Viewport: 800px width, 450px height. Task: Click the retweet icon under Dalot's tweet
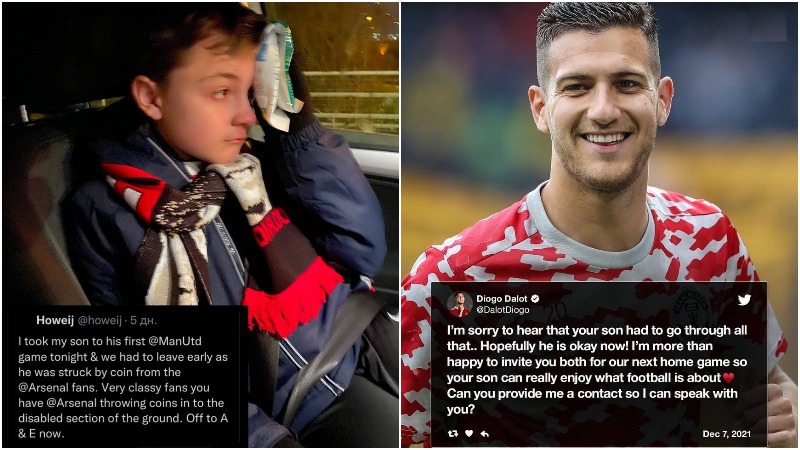pos(453,434)
